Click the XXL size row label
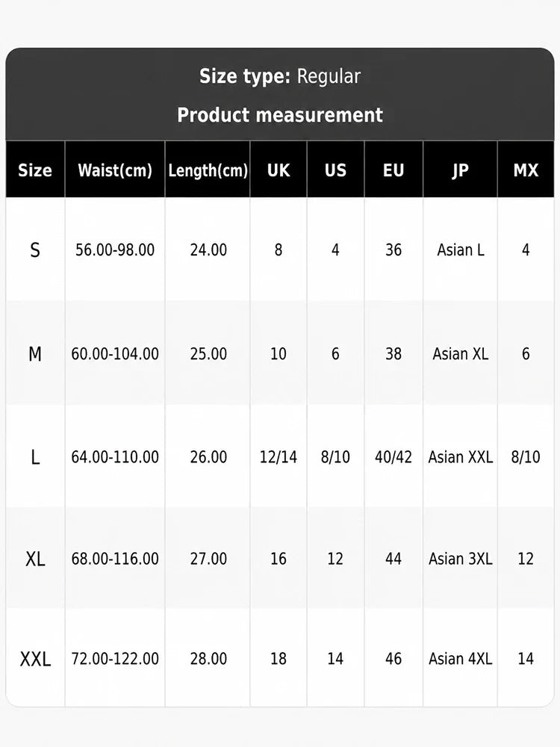Screen dimensions: 560x747 point(35,659)
